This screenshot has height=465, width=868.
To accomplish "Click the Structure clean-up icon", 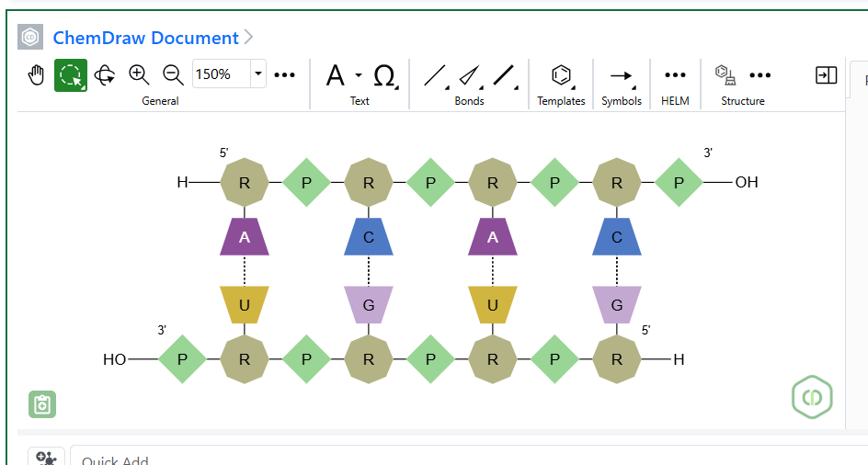I will point(725,75).
